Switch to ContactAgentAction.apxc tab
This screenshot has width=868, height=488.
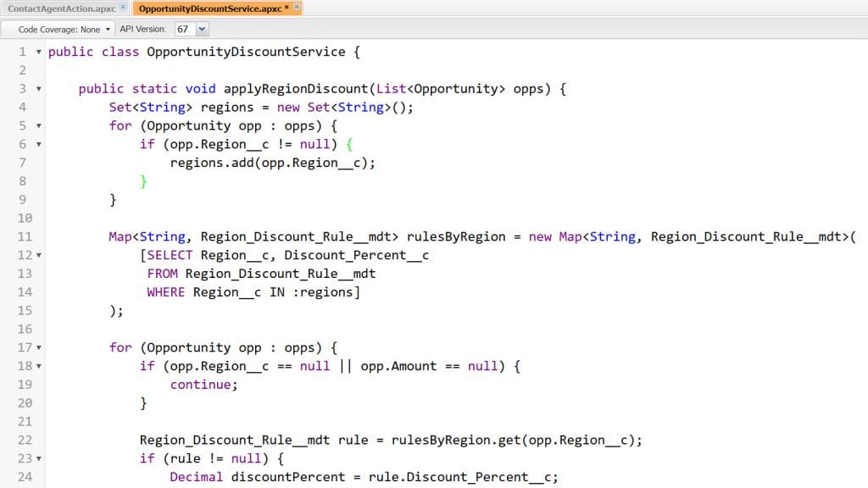point(61,8)
